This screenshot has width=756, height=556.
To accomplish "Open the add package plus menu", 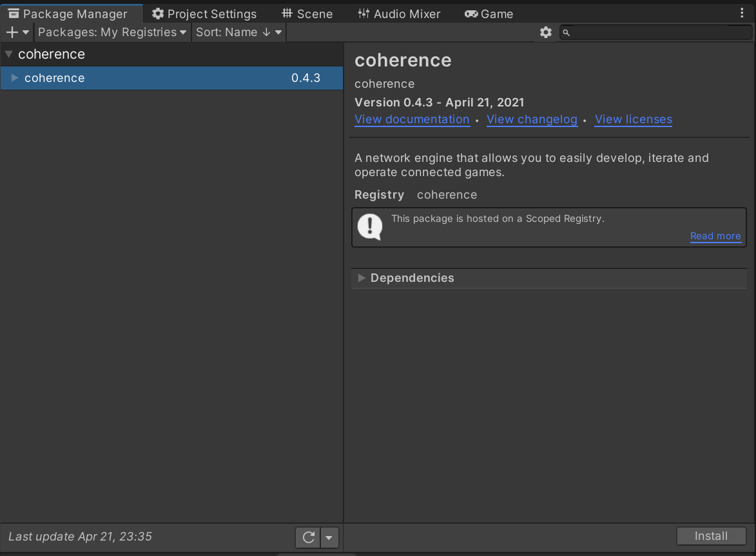I will 17,32.
